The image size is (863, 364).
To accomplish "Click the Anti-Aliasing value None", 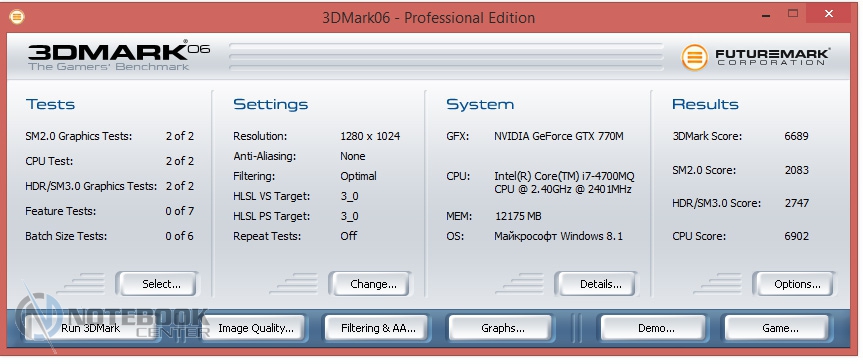I will [x=353, y=156].
